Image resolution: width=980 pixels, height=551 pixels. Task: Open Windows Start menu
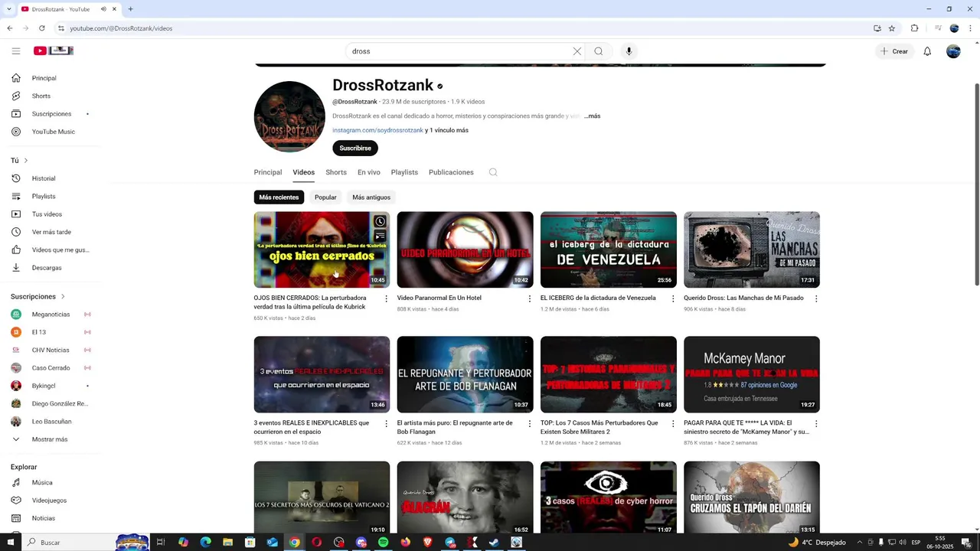[x=11, y=542]
